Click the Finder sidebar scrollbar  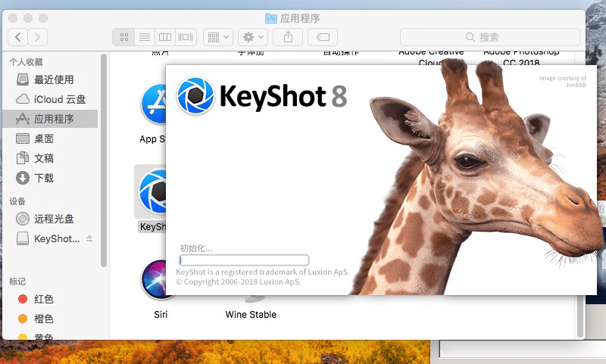(104, 160)
